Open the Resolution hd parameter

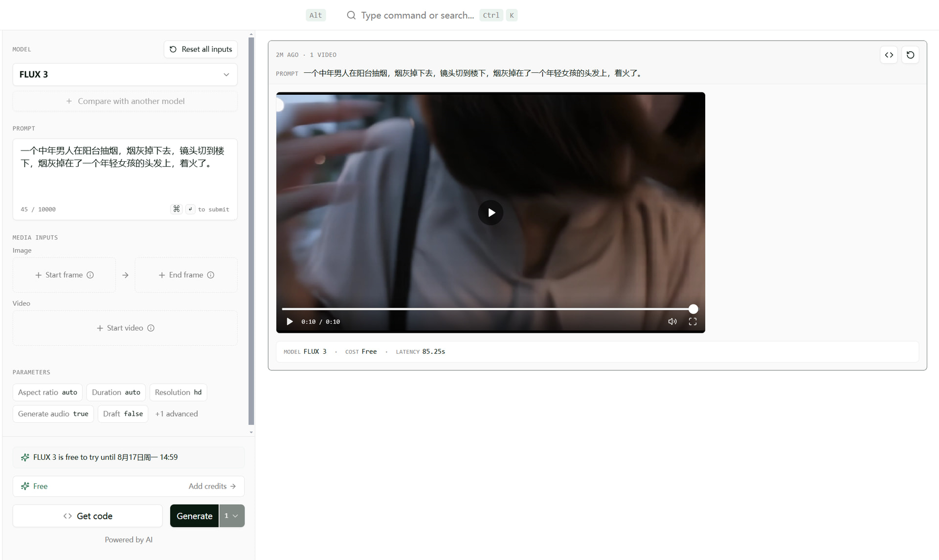click(178, 392)
